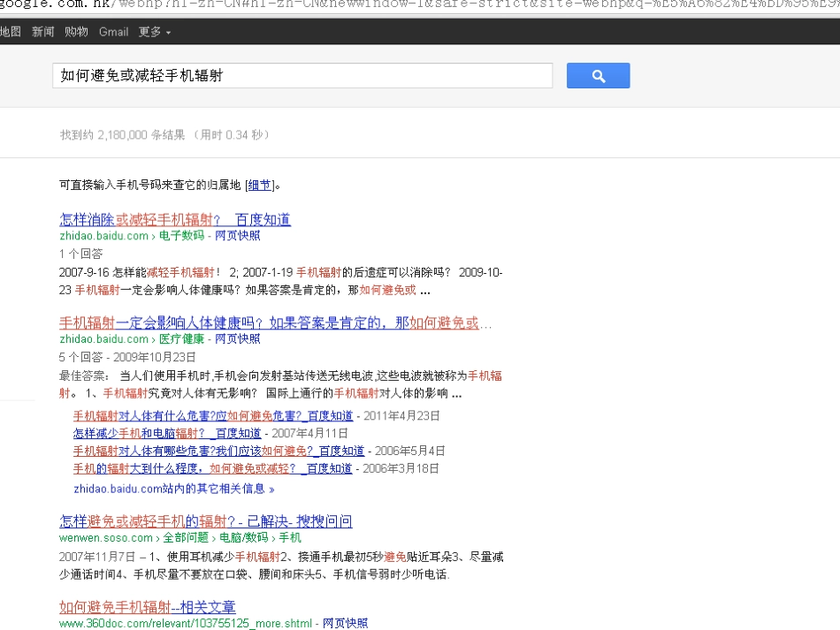Click the 医疗健康 breadcrumb link
840x630 pixels.
click(181, 339)
